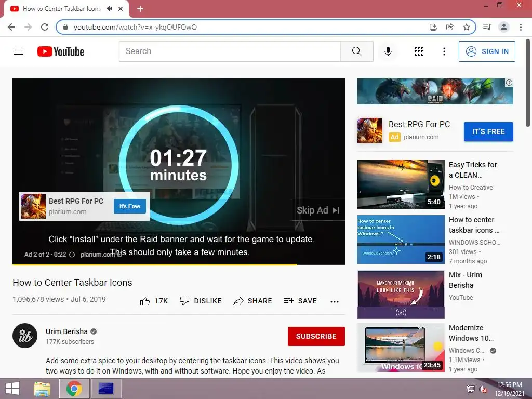The image size is (532, 399).
Task: Click the address bar URL
Action: point(136,27)
